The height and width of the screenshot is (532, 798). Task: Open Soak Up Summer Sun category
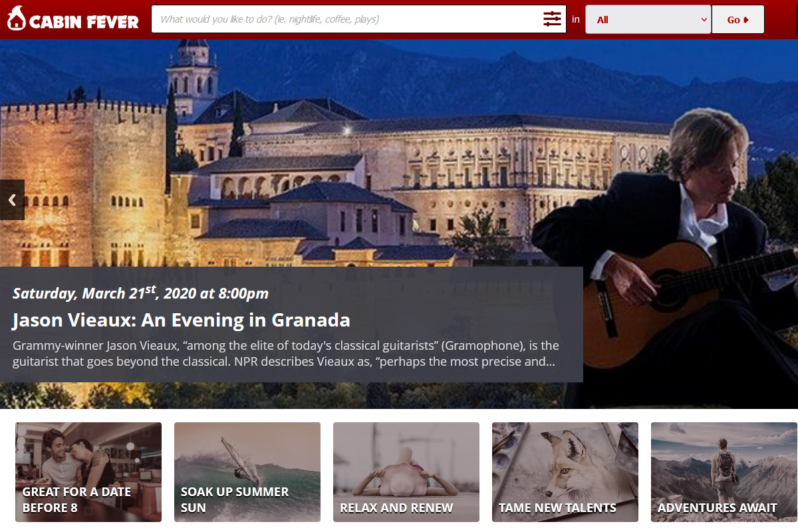247,472
